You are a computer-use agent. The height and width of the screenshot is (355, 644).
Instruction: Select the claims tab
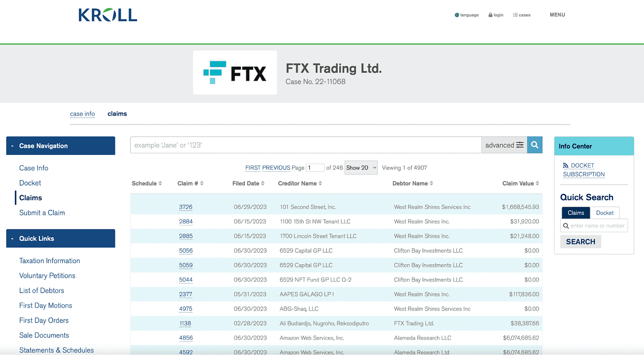tap(117, 114)
